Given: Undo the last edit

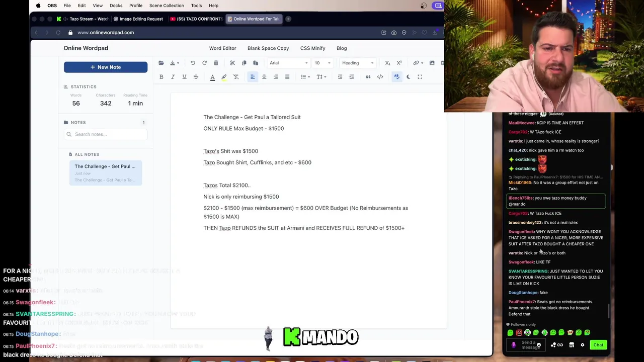Looking at the screenshot, I should click(193, 63).
